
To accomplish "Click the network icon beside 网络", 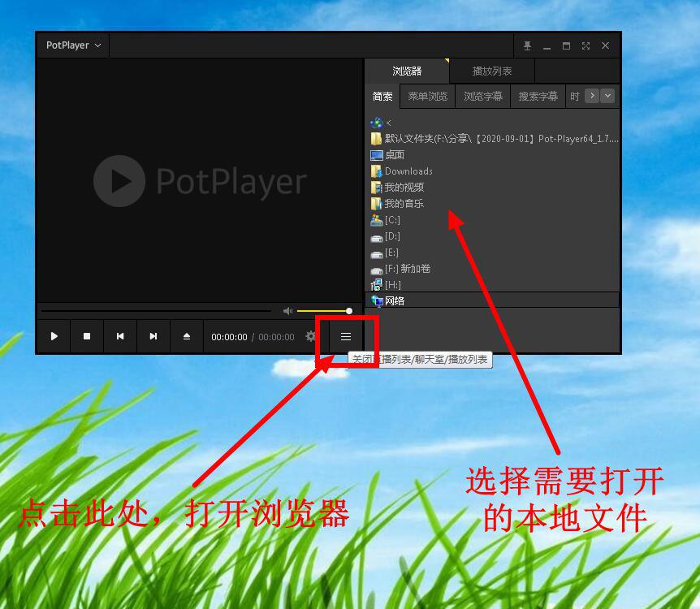I will click(376, 301).
